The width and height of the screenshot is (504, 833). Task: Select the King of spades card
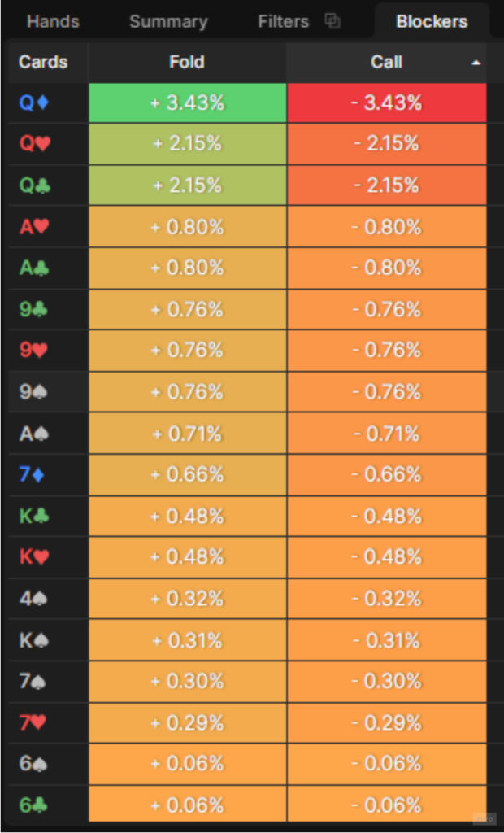coord(34,640)
